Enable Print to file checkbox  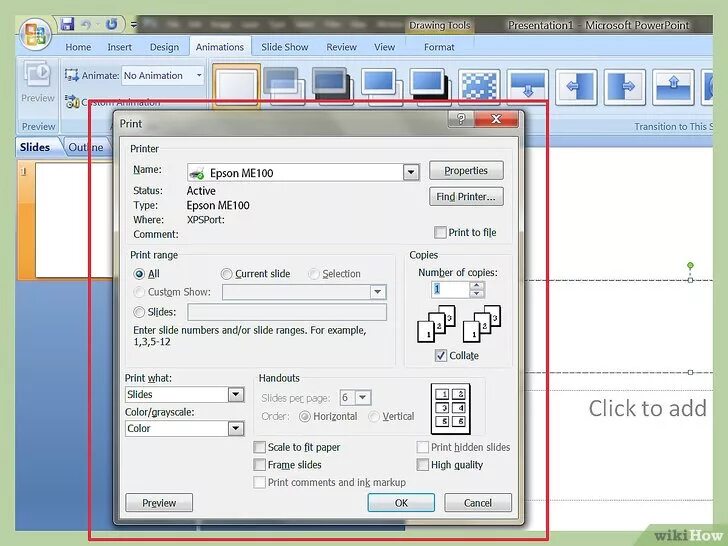pos(440,232)
